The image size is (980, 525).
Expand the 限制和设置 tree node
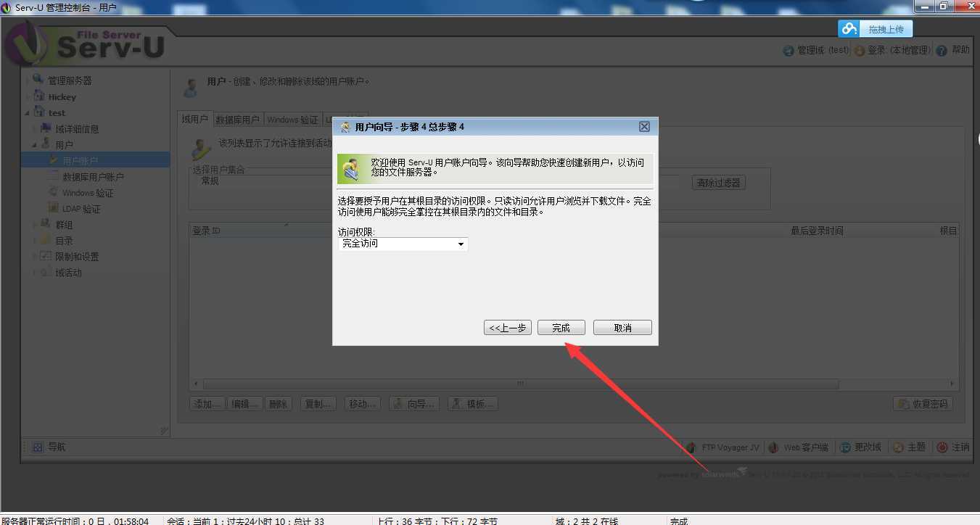[x=35, y=257]
